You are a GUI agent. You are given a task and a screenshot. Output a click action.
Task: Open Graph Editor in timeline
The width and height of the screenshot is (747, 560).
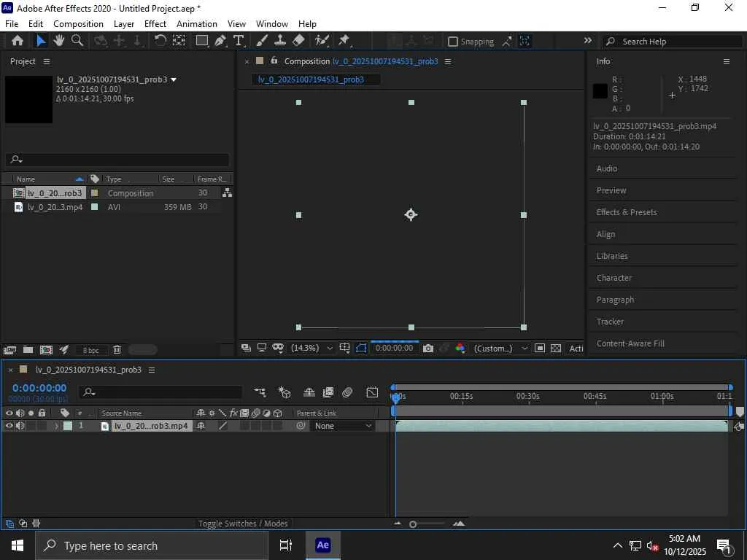[x=372, y=392]
